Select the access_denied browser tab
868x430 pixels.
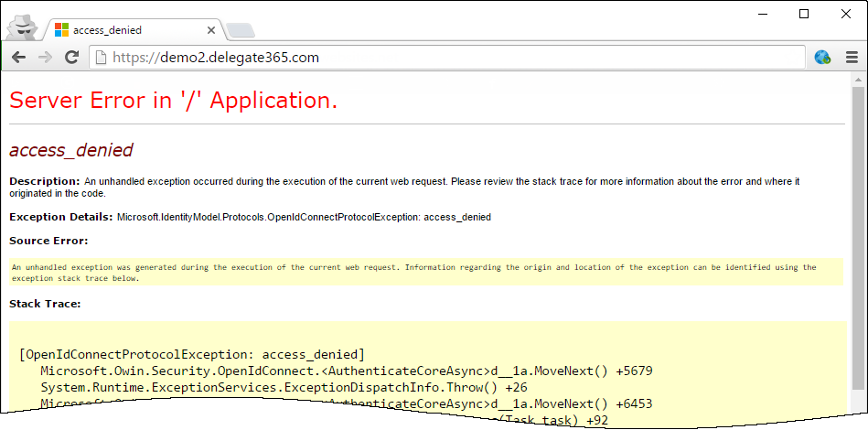point(128,30)
